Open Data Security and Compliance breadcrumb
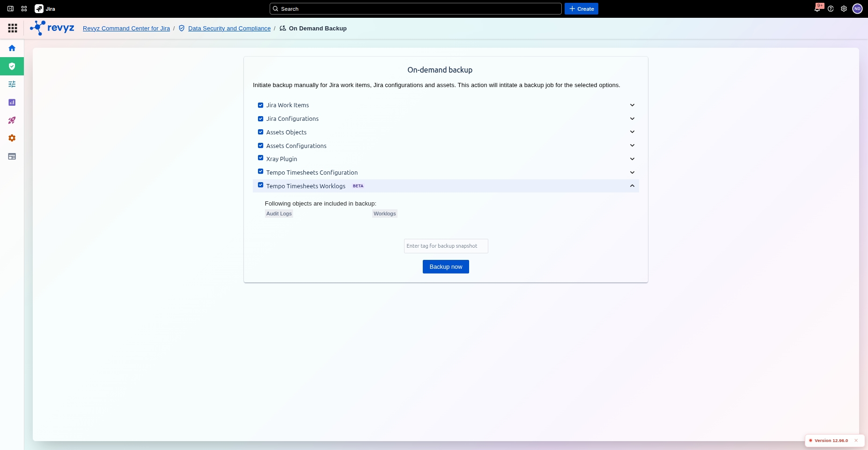The image size is (868, 450). point(229,29)
